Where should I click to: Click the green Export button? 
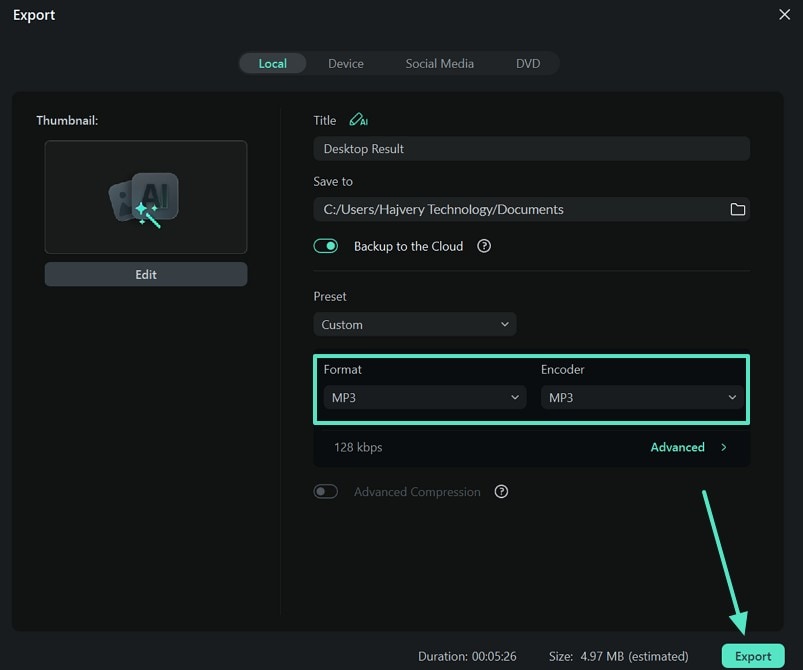[x=753, y=656]
